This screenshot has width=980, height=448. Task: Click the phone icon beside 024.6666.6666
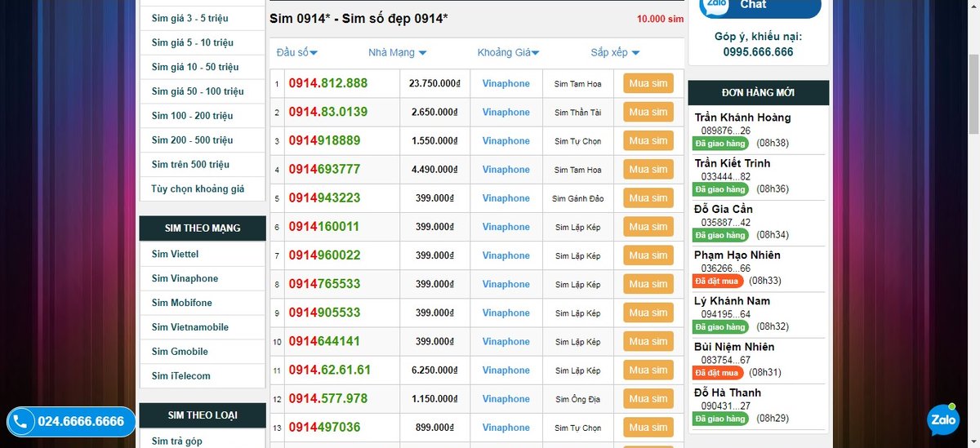(x=21, y=422)
